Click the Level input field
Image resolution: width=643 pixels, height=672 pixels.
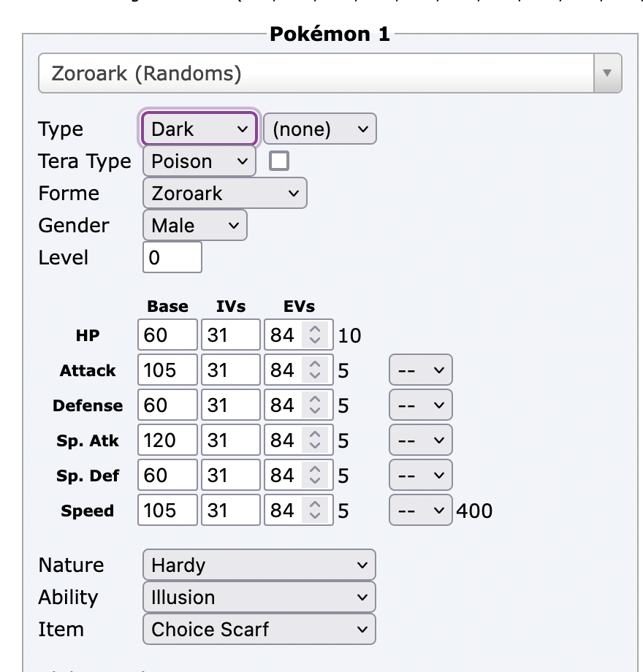click(172, 257)
